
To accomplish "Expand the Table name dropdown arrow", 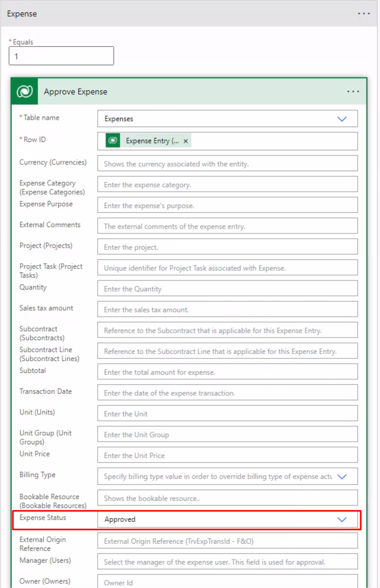I will pyautogui.click(x=342, y=119).
